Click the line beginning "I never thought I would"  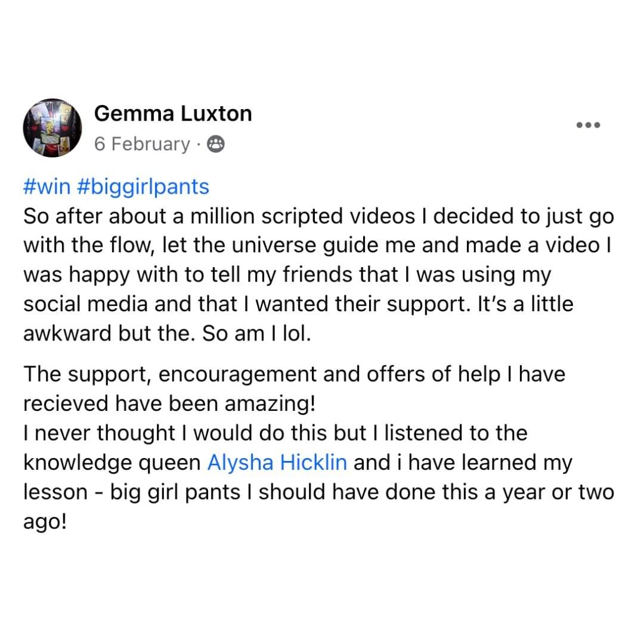275,434
